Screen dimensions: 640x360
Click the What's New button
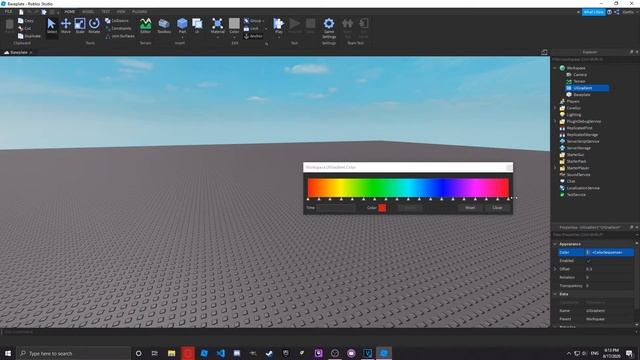pos(593,12)
